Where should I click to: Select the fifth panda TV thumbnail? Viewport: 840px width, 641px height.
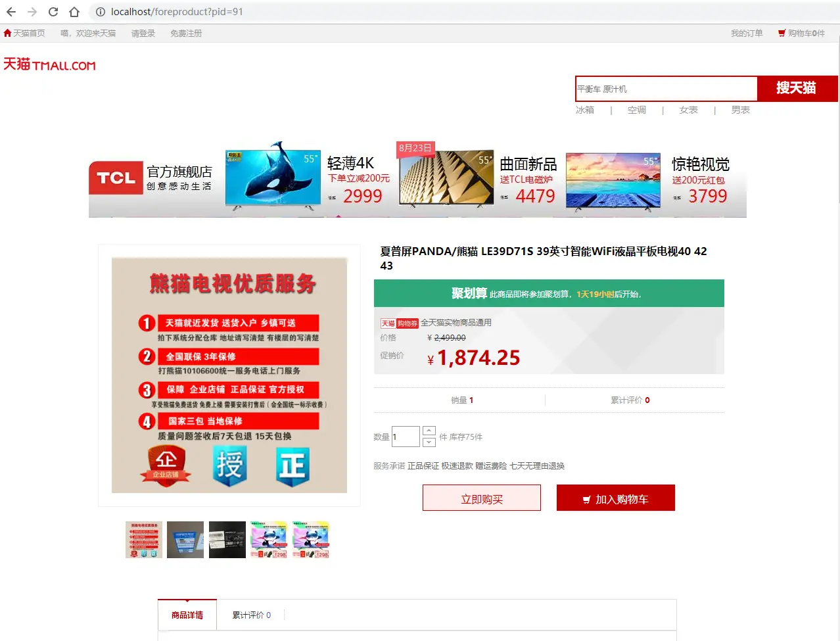click(x=311, y=540)
